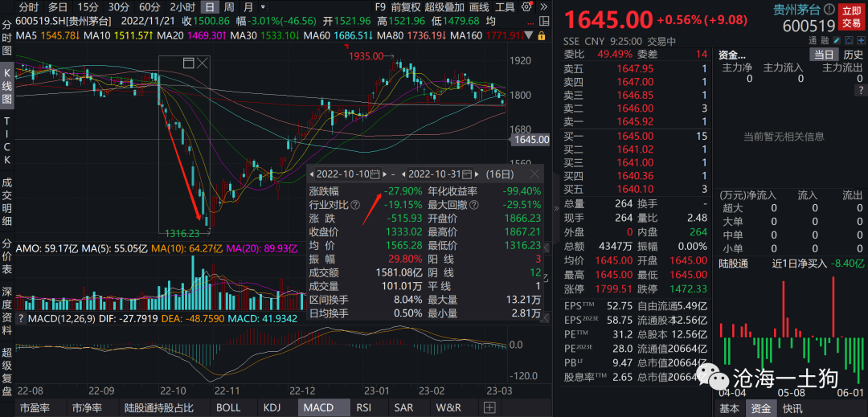868x417 pixels.
Task: Add an indicator with the plus icon after W&R
Action: click(x=489, y=408)
